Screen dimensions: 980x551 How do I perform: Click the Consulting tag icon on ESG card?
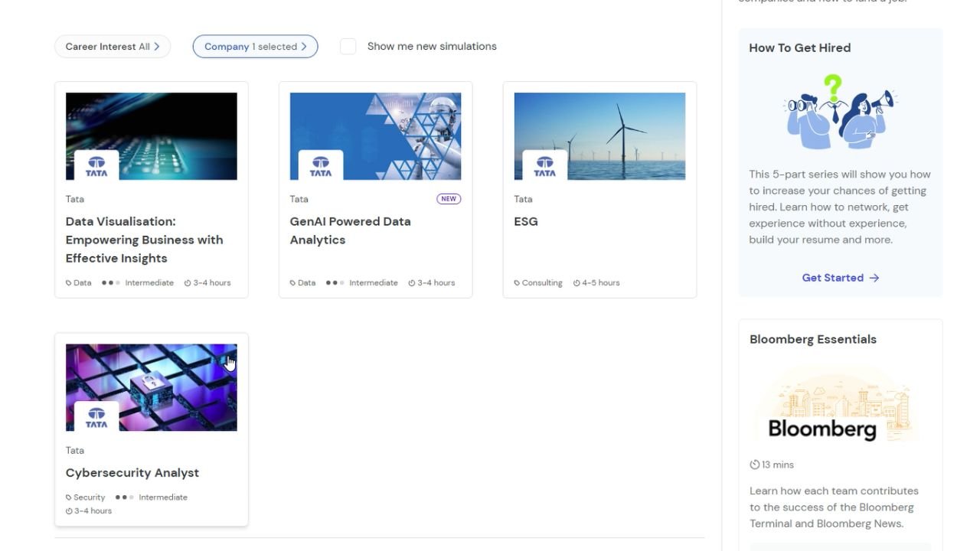[x=518, y=283]
